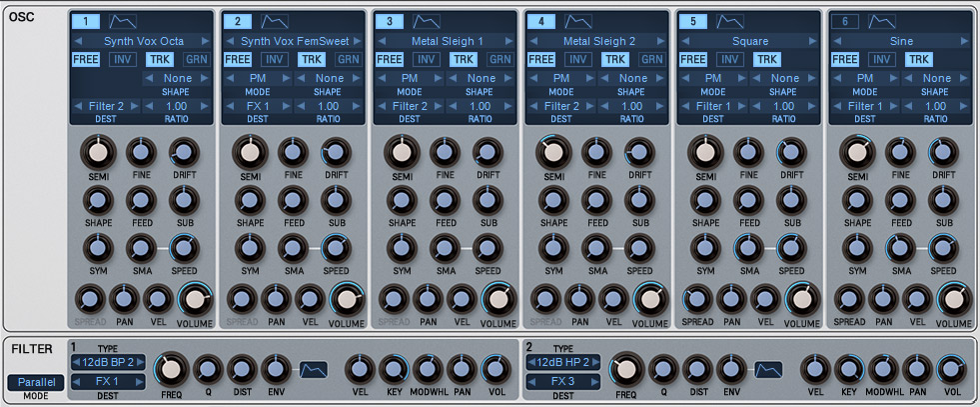
Task: Open filter 1 envelope graph icon
Action: click(313, 369)
